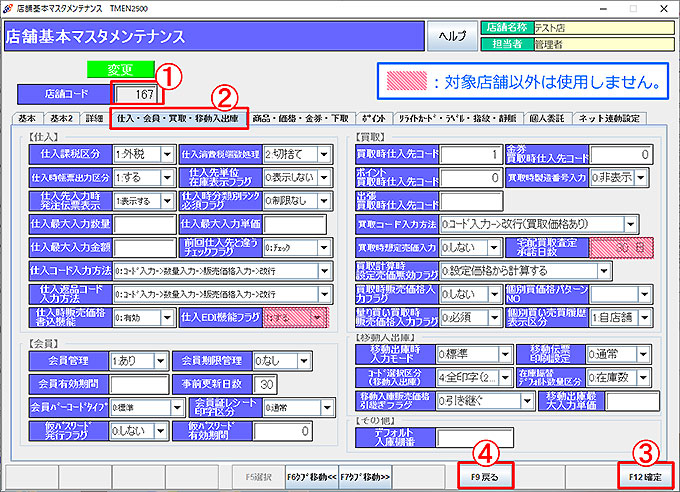The height and width of the screenshot is (492, 680).
Task: Switch to the 詳細 tab
Action: (93, 118)
